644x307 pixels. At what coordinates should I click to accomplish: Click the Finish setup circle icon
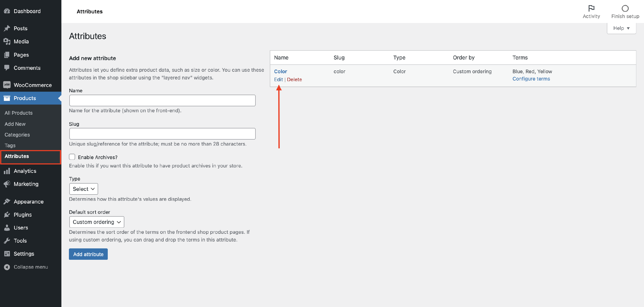point(625,9)
